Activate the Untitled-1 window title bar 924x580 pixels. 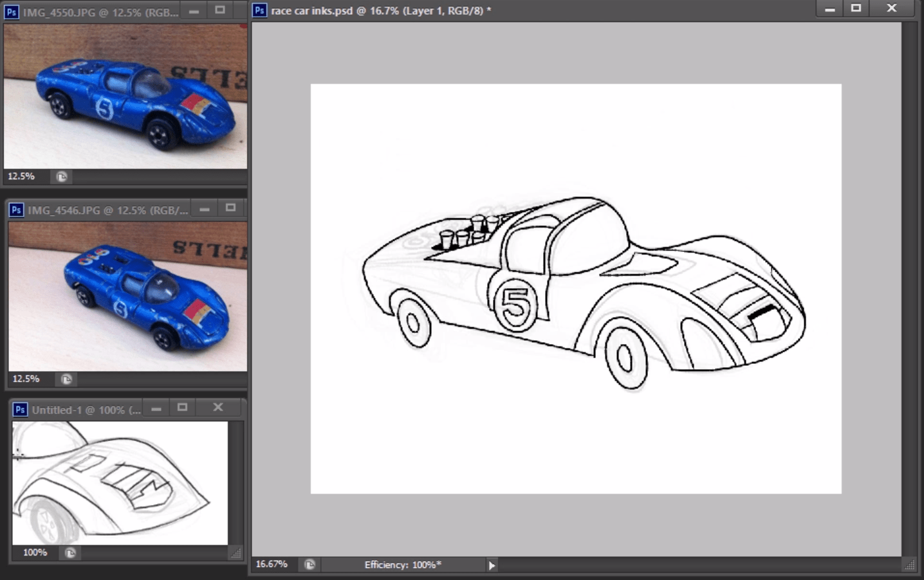(x=84, y=410)
